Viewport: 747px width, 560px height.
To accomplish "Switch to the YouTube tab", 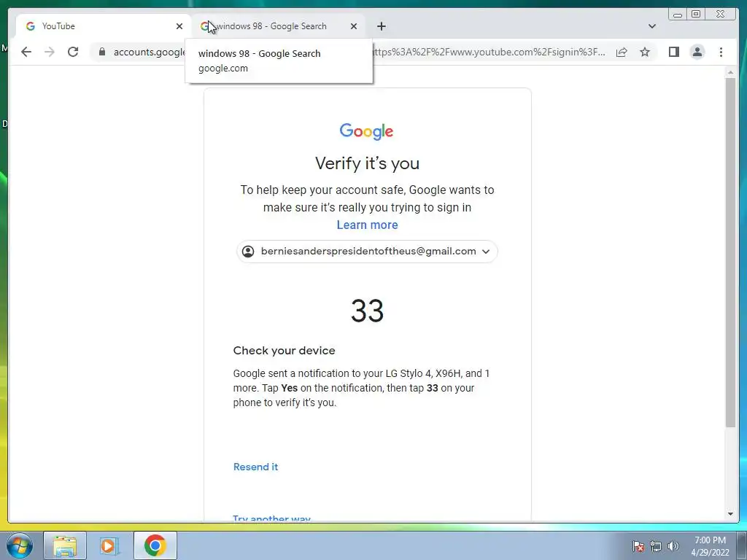I will click(x=104, y=26).
